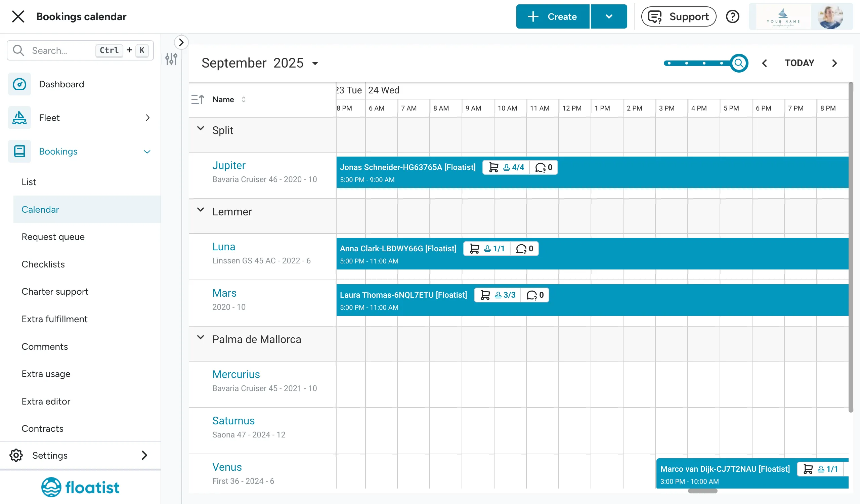Select Checklists in the Bookings menu
Screen dimensions: 860x504
[43, 264]
